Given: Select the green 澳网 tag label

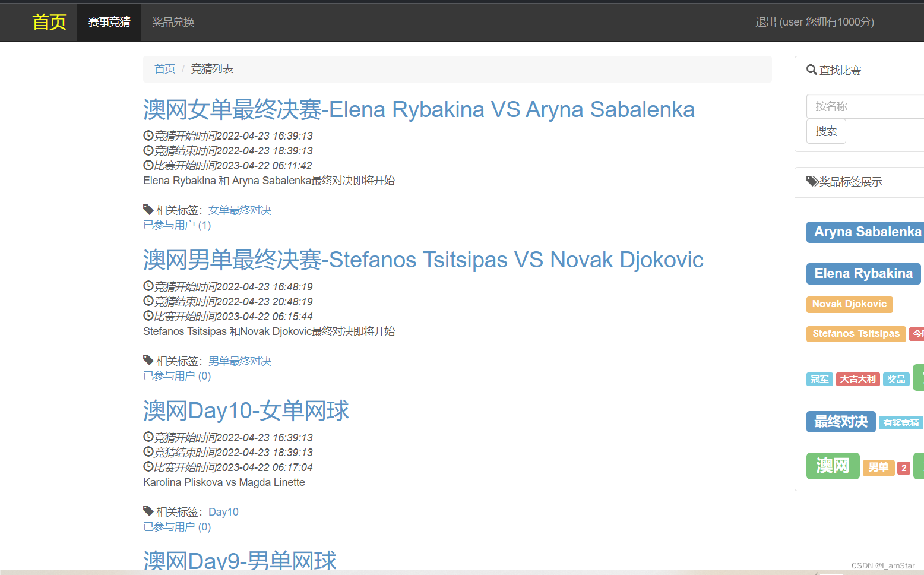Looking at the screenshot, I should coord(833,466).
